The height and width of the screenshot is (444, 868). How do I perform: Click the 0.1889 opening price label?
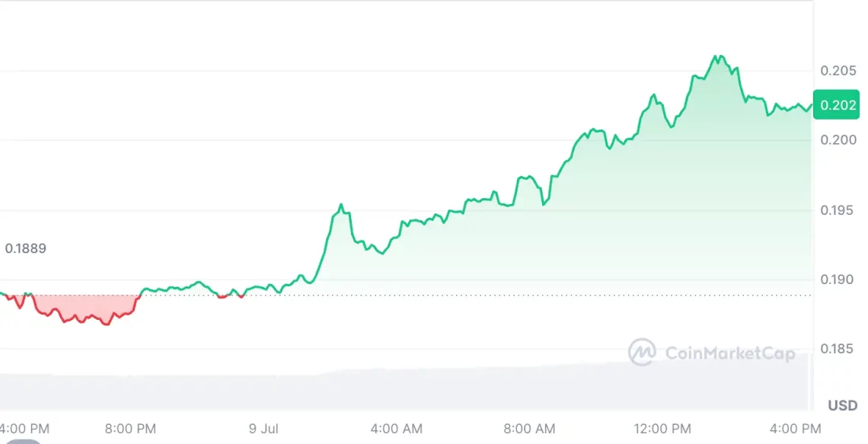tap(25, 248)
